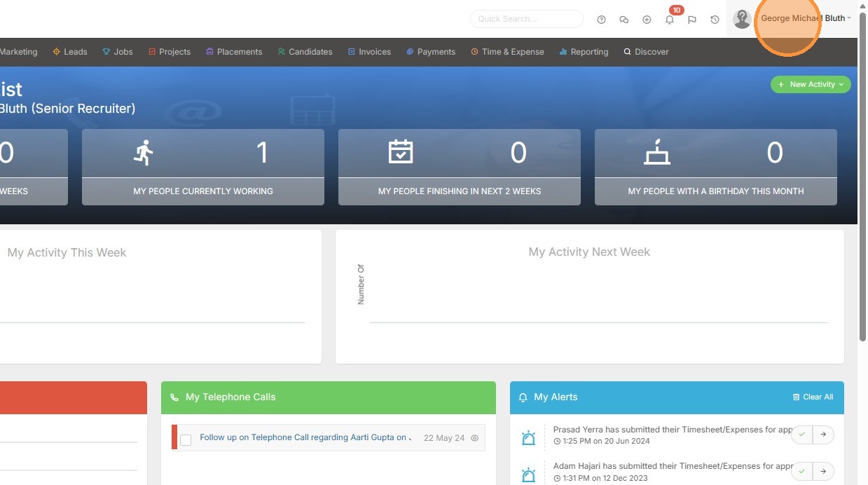Click the phone icon in My Telephone Calls header
This screenshot has height=485, width=868.
174,397
